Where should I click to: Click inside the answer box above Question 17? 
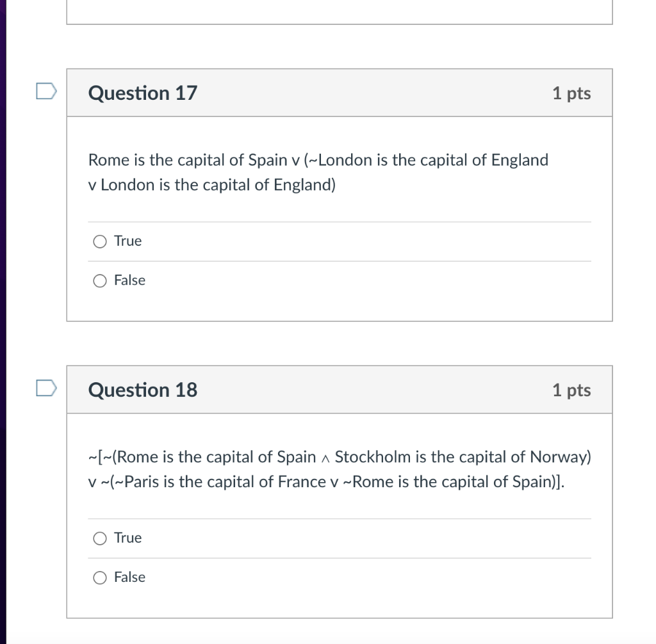point(338,12)
